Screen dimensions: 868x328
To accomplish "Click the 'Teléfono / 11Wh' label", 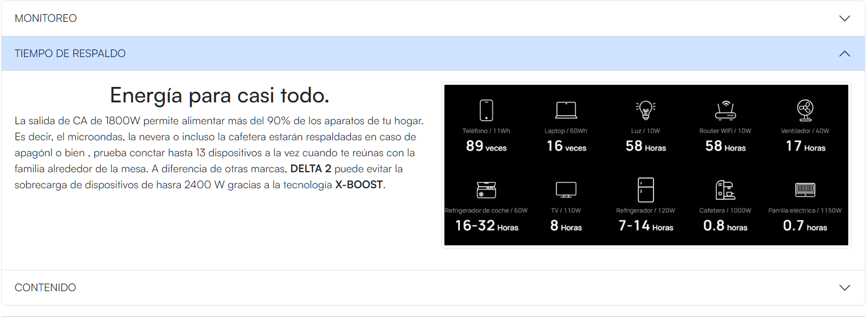I will 486,131.
